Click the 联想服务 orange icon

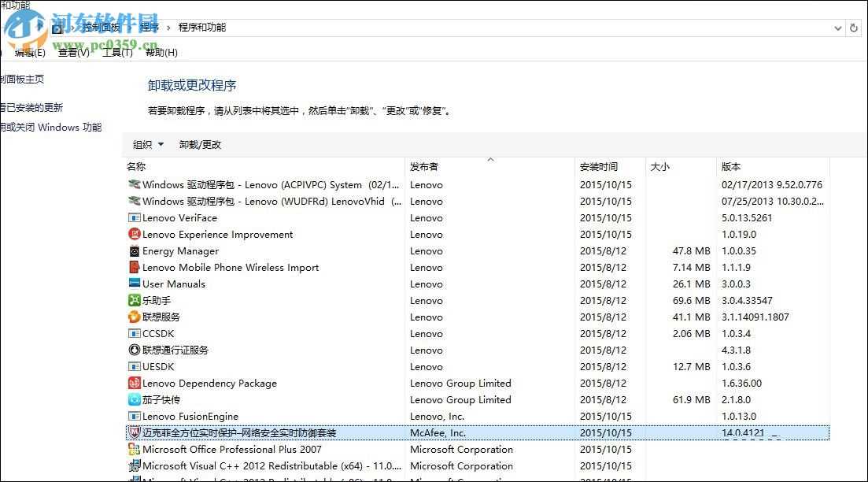click(135, 317)
